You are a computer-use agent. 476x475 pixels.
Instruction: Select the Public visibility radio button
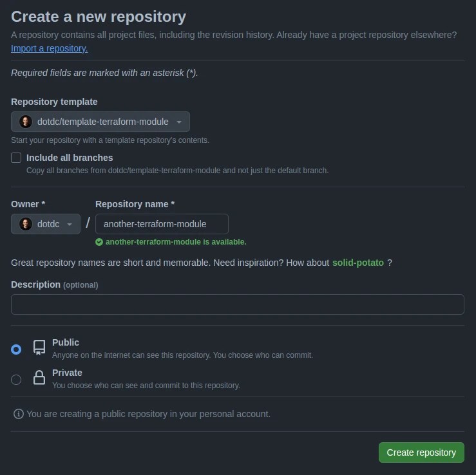[16, 349]
